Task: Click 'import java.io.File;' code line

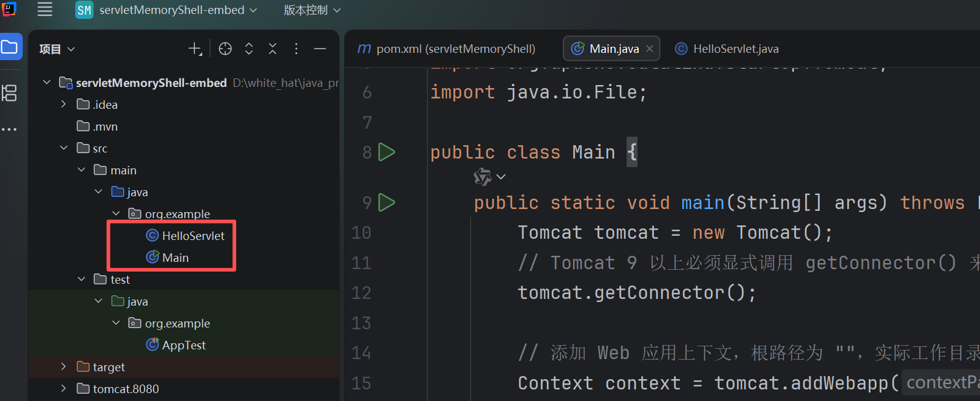Action: coord(539,92)
